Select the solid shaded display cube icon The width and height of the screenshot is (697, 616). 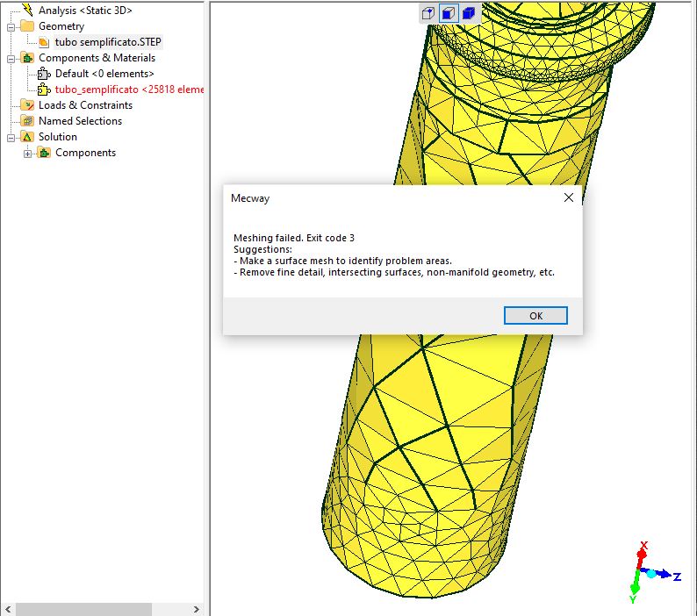click(x=469, y=13)
